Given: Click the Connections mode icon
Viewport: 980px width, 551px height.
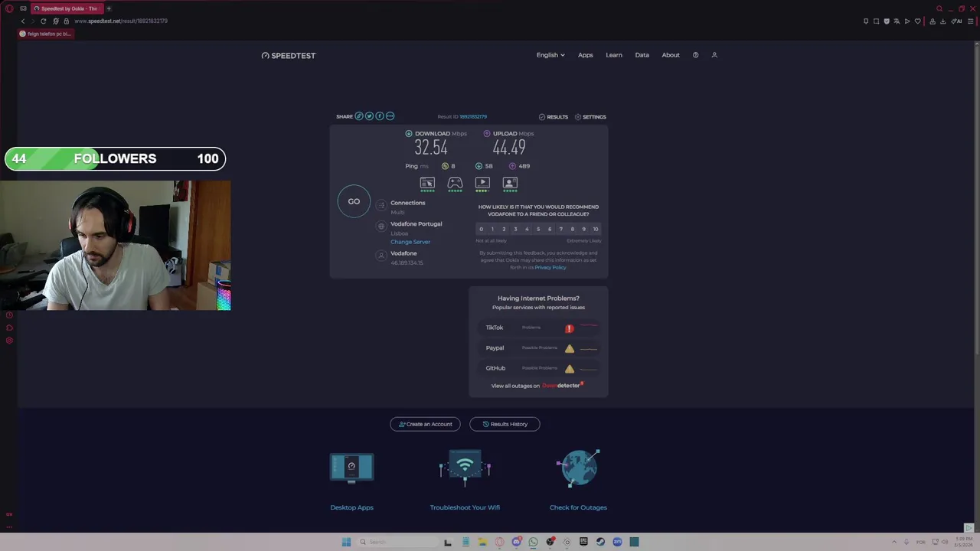Looking at the screenshot, I should [381, 207].
